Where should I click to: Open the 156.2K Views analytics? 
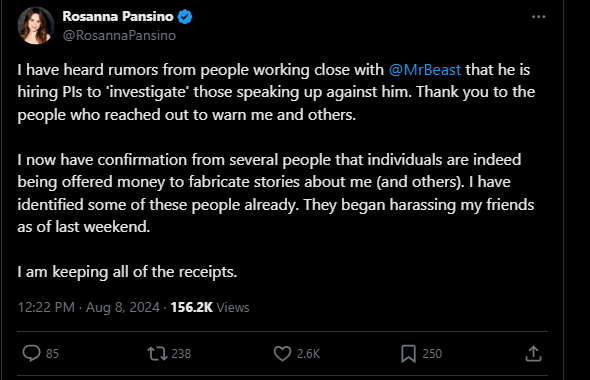point(210,307)
